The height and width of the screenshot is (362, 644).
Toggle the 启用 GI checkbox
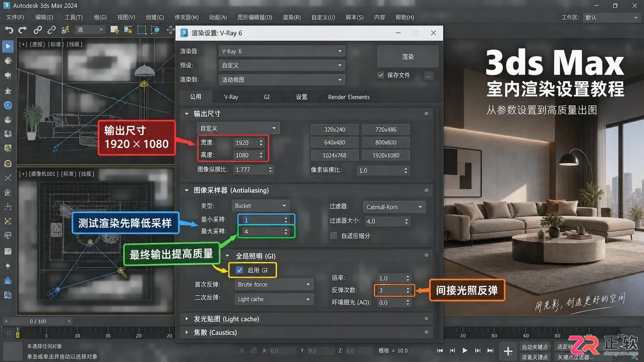[239, 270]
